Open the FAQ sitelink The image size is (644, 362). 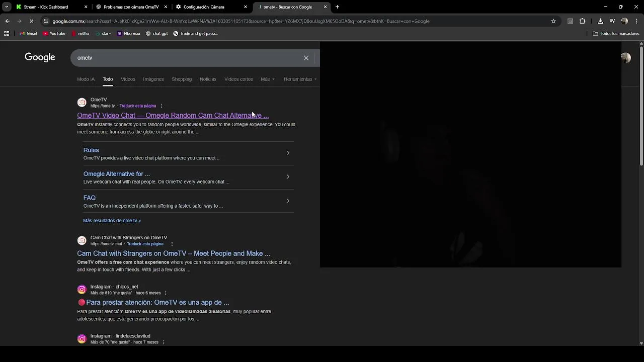pyautogui.click(x=90, y=198)
